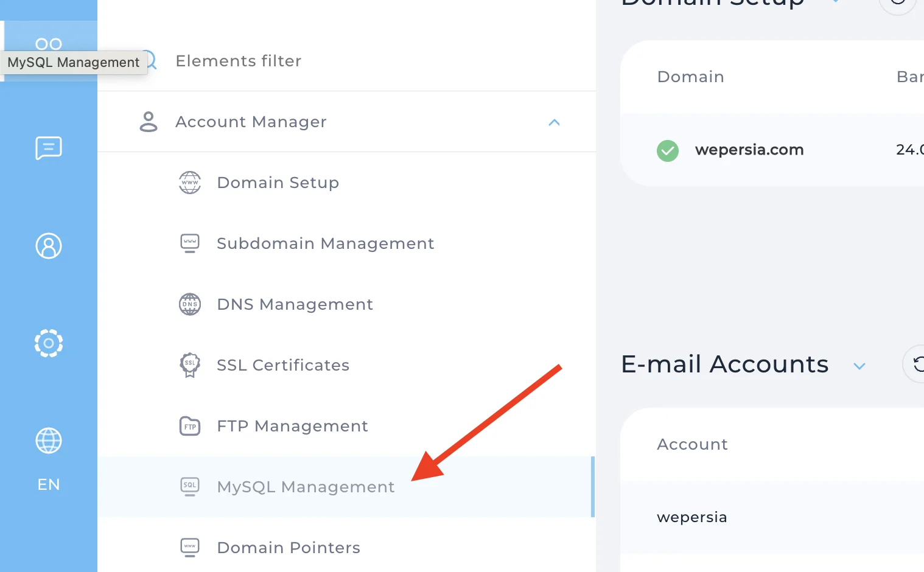This screenshot has width=924, height=572.
Task: Click the E-mail Accounts widget title
Action: click(725, 364)
